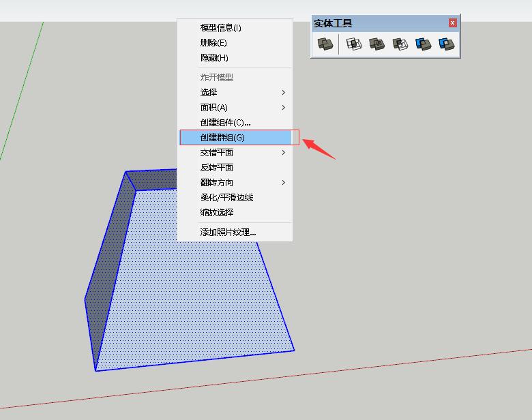
Task: Select 删除(E) in the context menu
Action: [x=213, y=43]
